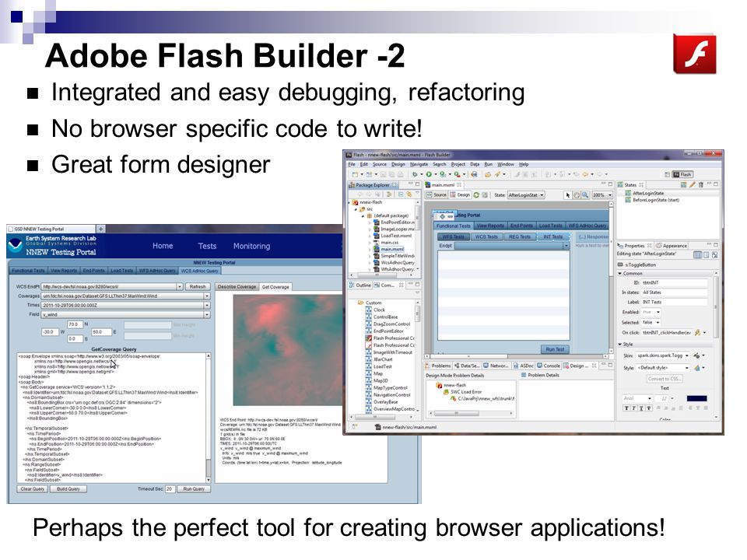This screenshot has height=560, width=747.
Task: Open the Get Coverage tab in NNEW portal
Action: point(275,287)
